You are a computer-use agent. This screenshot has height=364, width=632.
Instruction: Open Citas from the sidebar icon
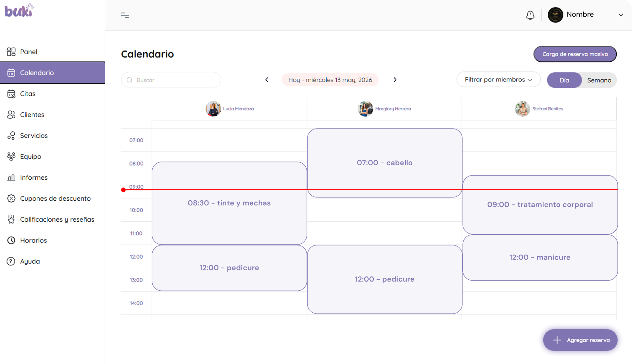(11, 94)
